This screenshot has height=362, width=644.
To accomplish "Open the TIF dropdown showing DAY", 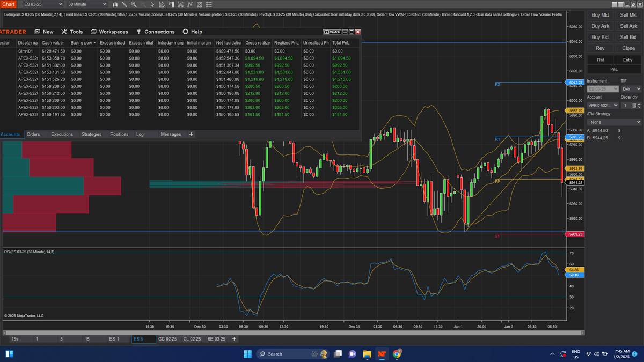I will pyautogui.click(x=631, y=88).
